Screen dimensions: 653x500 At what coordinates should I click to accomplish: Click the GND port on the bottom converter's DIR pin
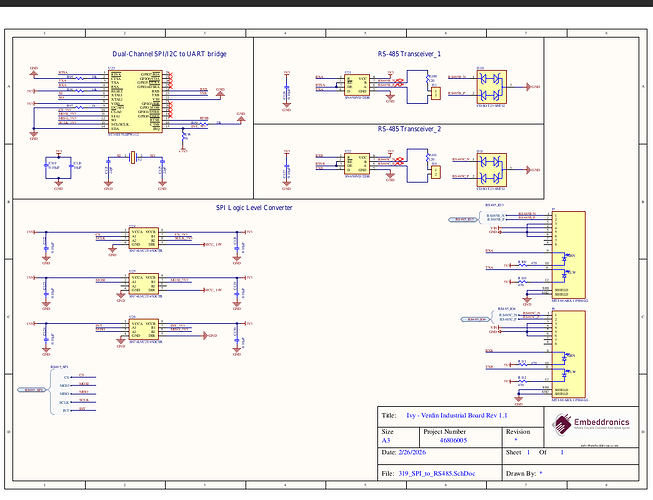point(210,336)
